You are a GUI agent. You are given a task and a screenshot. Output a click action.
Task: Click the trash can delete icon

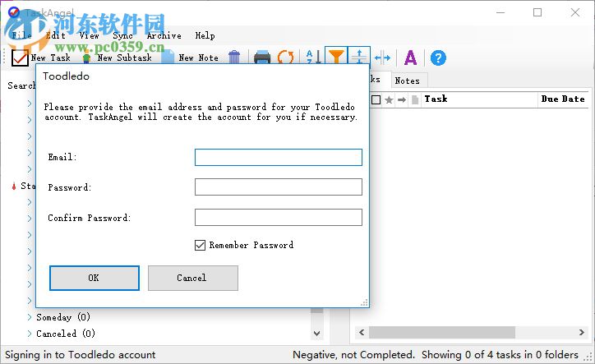click(x=234, y=58)
